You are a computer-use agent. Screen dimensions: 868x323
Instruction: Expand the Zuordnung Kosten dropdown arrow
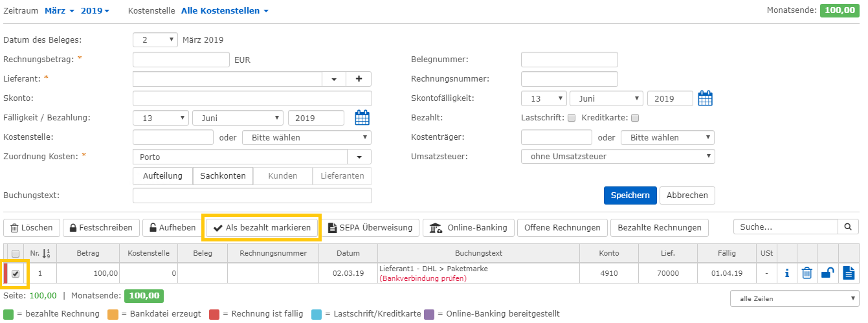(359, 157)
